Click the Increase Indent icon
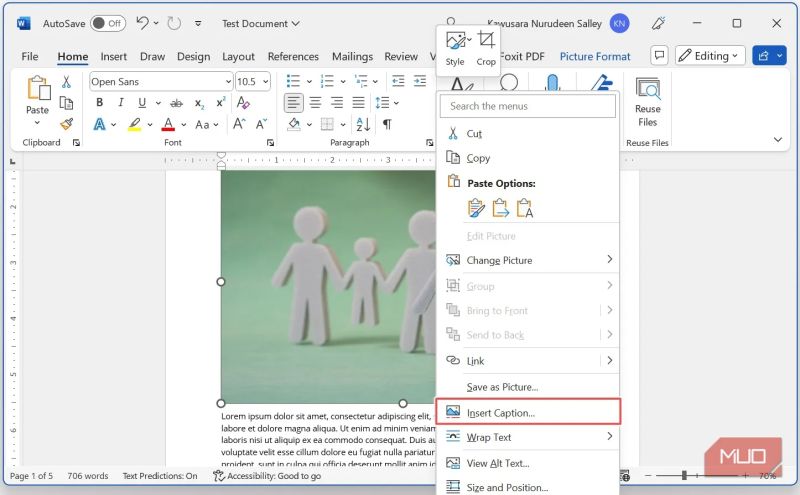 tap(420, 81)
